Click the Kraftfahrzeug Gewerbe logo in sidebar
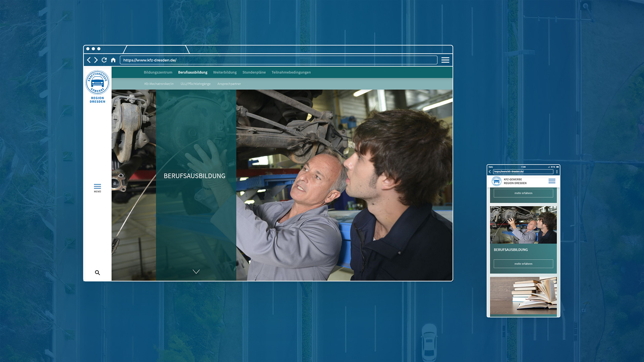The height and width of the screenshot is (362, 644). (x=97, y=82)
